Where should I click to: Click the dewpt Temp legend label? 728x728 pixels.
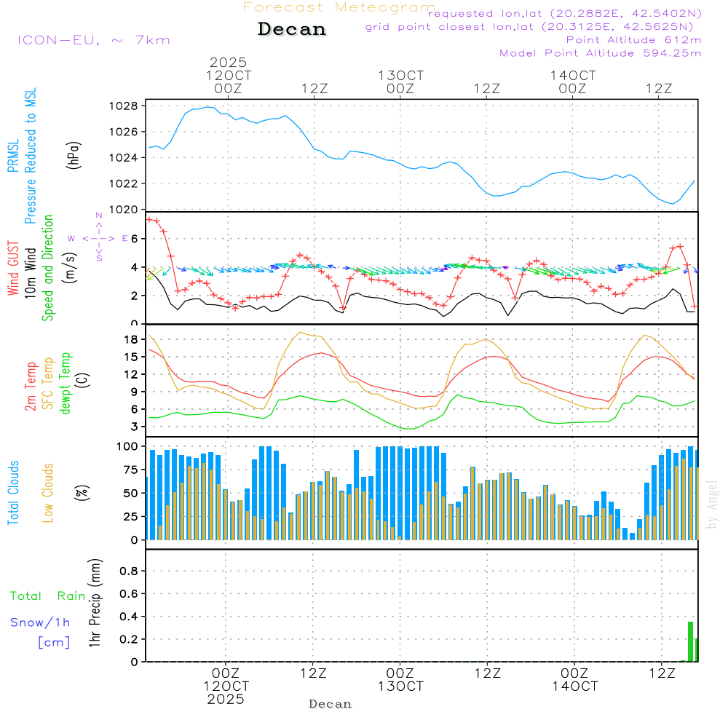pos(66,383)
